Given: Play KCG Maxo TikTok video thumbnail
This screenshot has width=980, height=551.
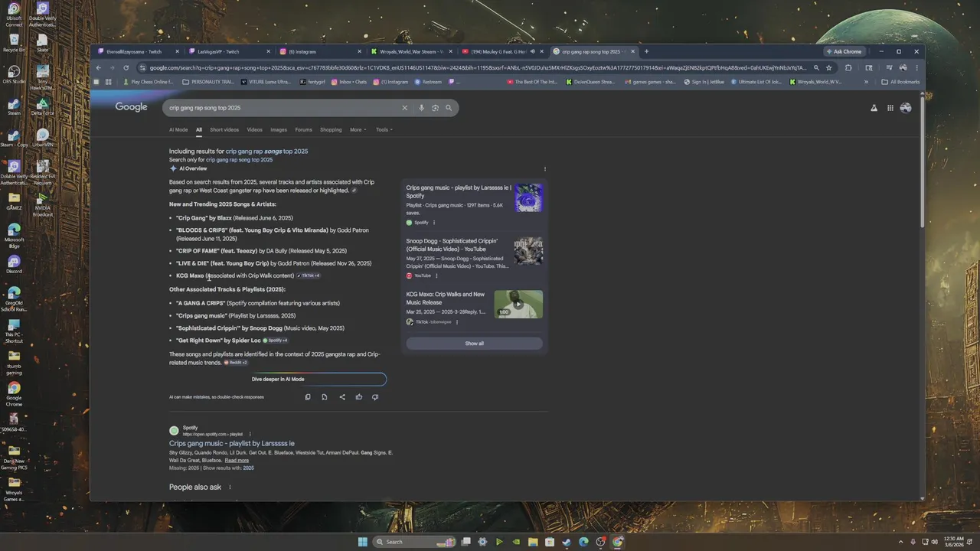Looking at the screenshot, I should (x=518, y=304).
